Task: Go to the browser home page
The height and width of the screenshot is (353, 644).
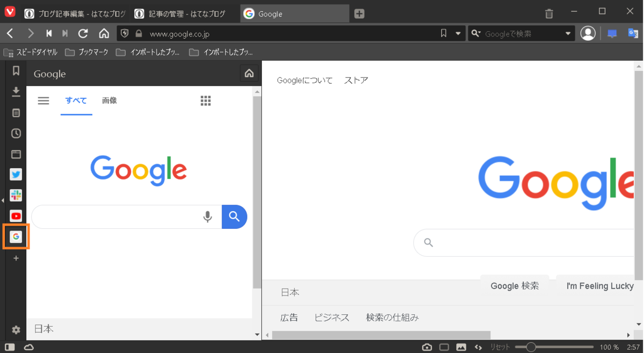Action: [104, 33]
